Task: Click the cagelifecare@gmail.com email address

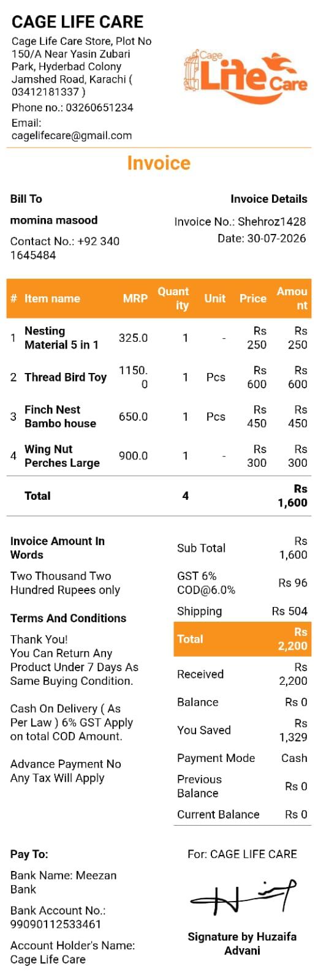Action: pyautogui.click(x=72, y=135)
